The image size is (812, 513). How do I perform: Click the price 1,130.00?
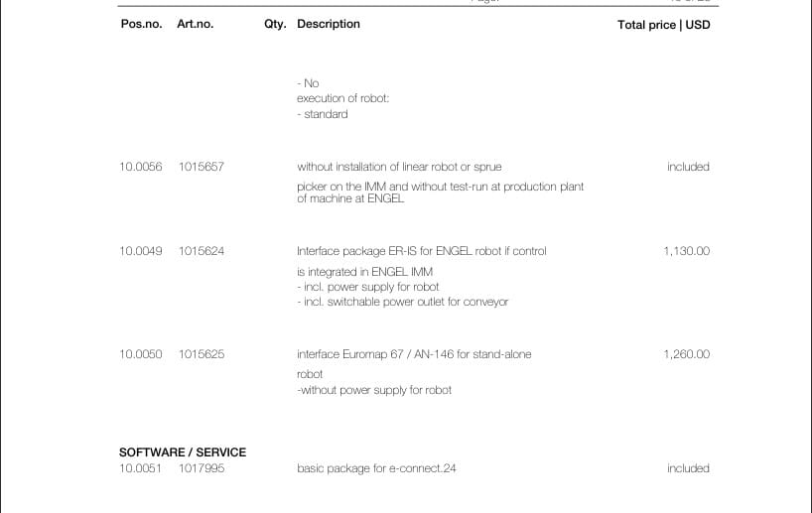(x=687, y=251)
